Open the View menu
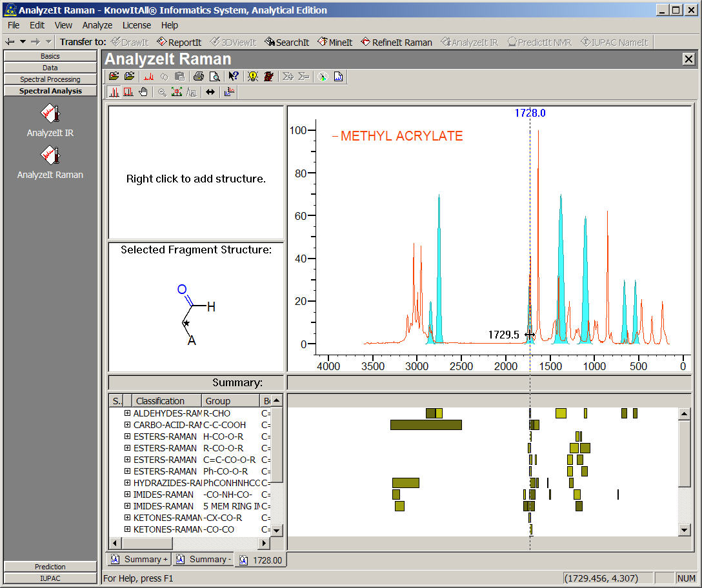702x588 pixels. click(63, 25)
